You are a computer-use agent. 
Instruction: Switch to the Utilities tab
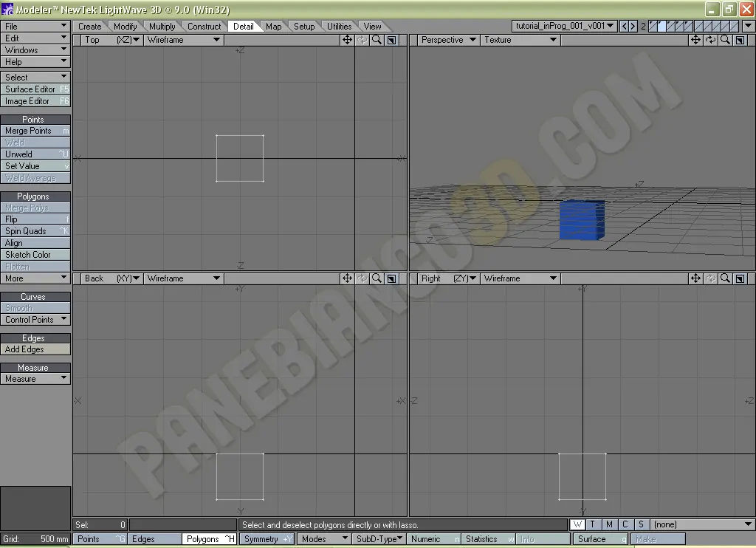(x=340, y=27)
